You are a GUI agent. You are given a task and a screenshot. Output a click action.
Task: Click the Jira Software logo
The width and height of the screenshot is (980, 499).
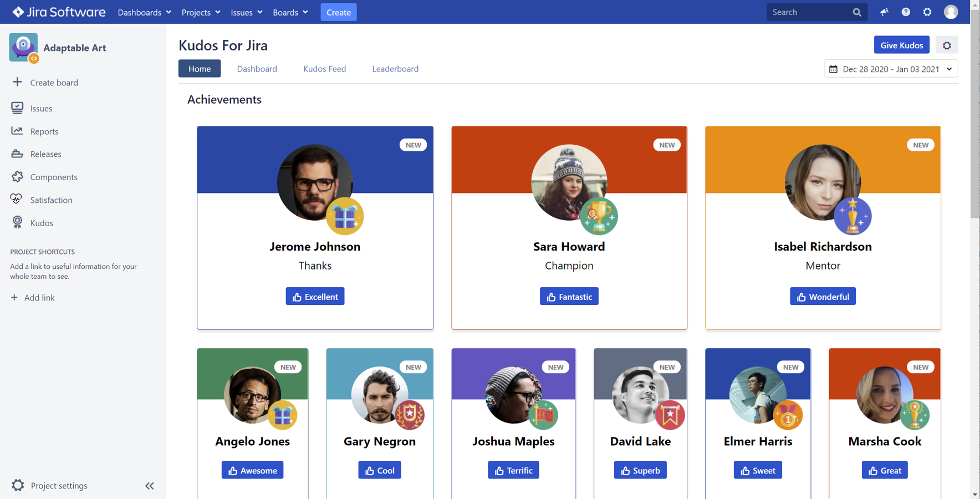(x=59, y=12)
